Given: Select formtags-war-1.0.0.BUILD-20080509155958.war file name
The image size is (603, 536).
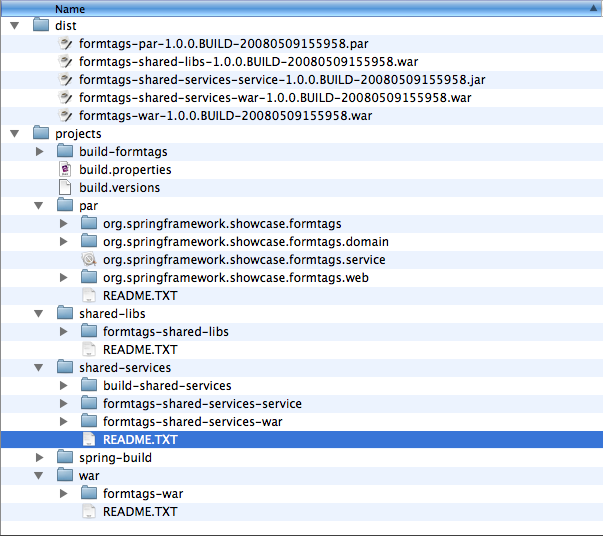Looking at the screenshot, I should click(x=225, y=116).
